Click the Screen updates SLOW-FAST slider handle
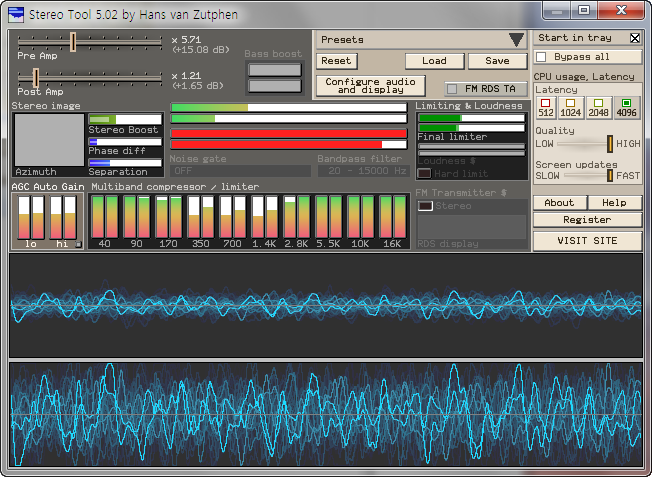The height and width of the screenshot is (477, 652). tap(610, 175)
